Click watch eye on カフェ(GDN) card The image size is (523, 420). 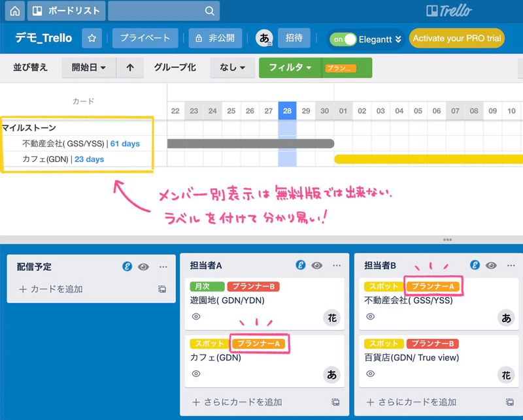pos(196,374)
